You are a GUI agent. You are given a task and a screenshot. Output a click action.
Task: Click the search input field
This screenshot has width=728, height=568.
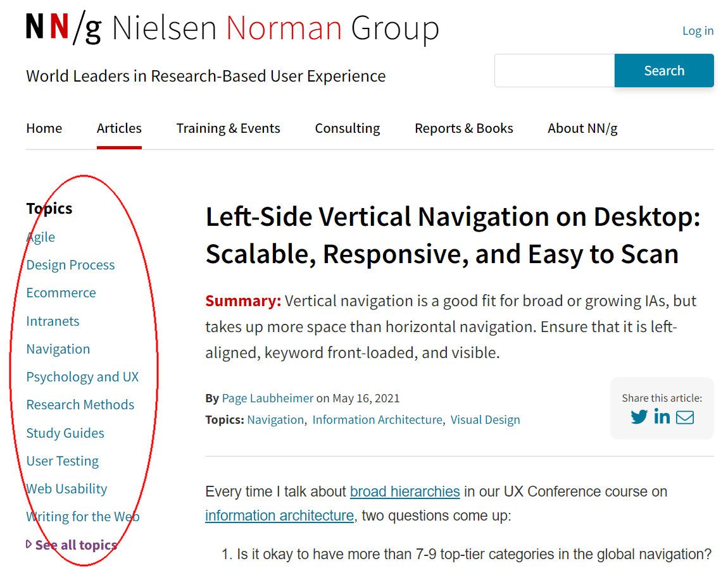point(554,70)
